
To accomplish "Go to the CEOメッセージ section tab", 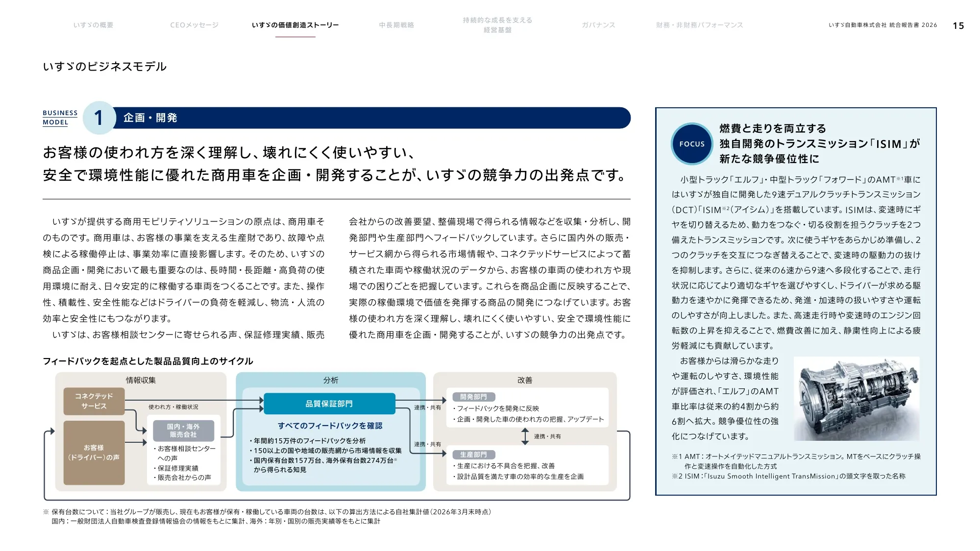I will (194, 25).
